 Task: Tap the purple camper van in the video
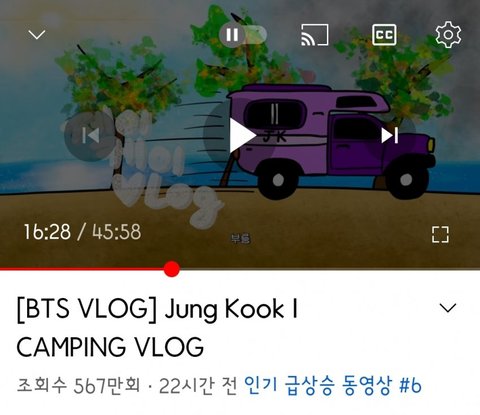pos(331,142)
